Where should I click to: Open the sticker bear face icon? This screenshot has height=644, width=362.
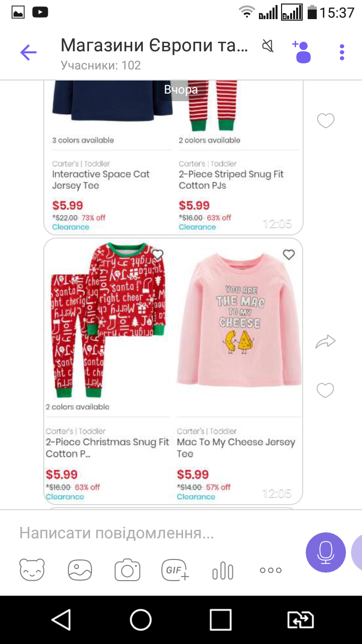coord(32,570)
